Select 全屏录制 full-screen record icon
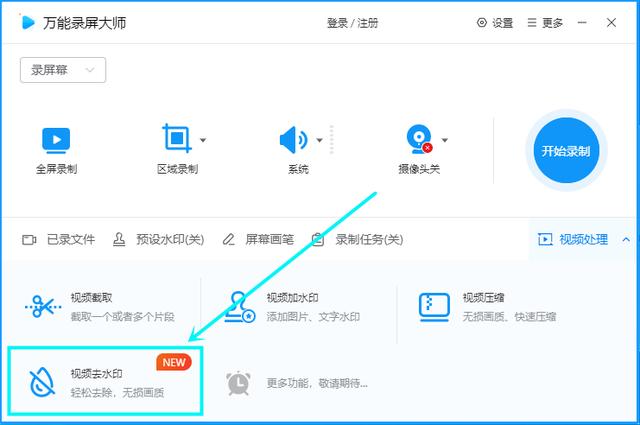 (x=56, y=140)
